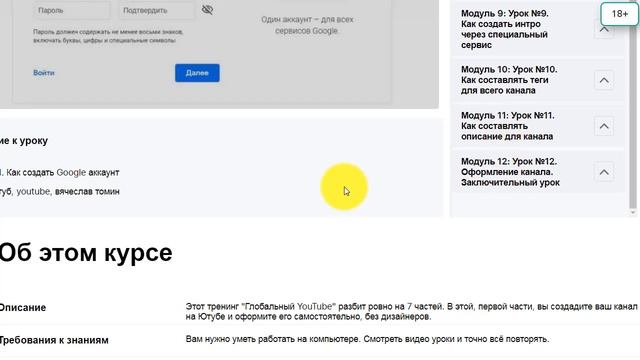Click the blue Далее button
The height and width of the screenshot is (360, 640).
point(197,73)
